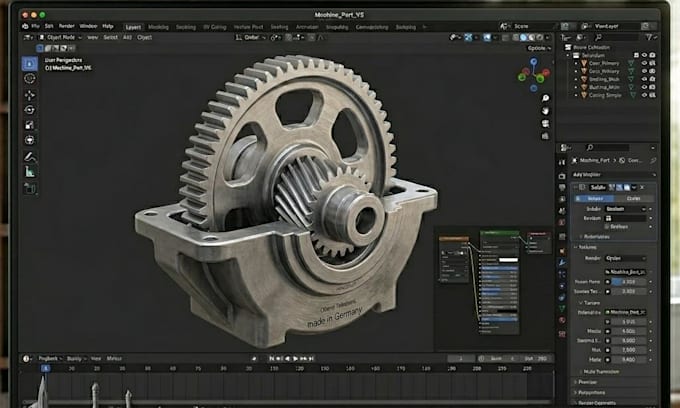Open the Window menu
Viewport: 680px width, 408px height.
(88, 26)
